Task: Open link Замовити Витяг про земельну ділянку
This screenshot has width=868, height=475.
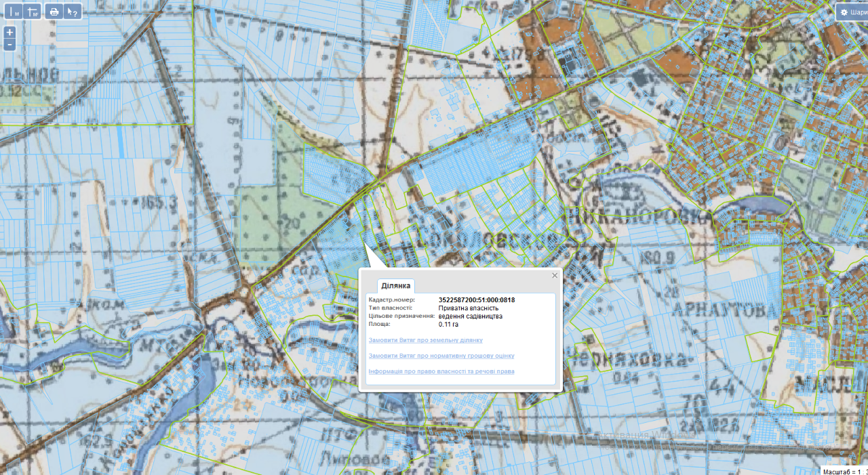Action: [x=425, y=340]
